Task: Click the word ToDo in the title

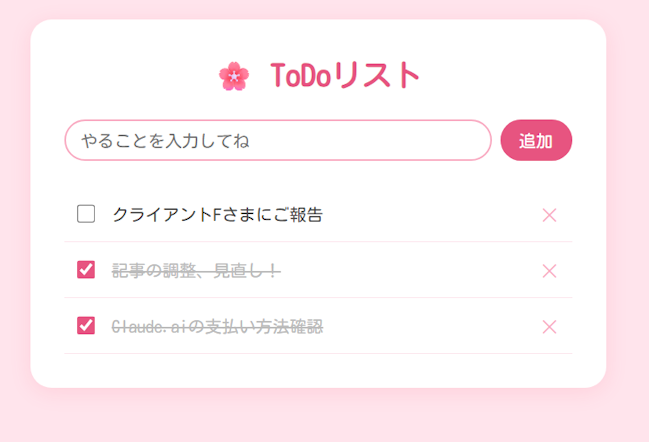Action: tap(299, 76)
